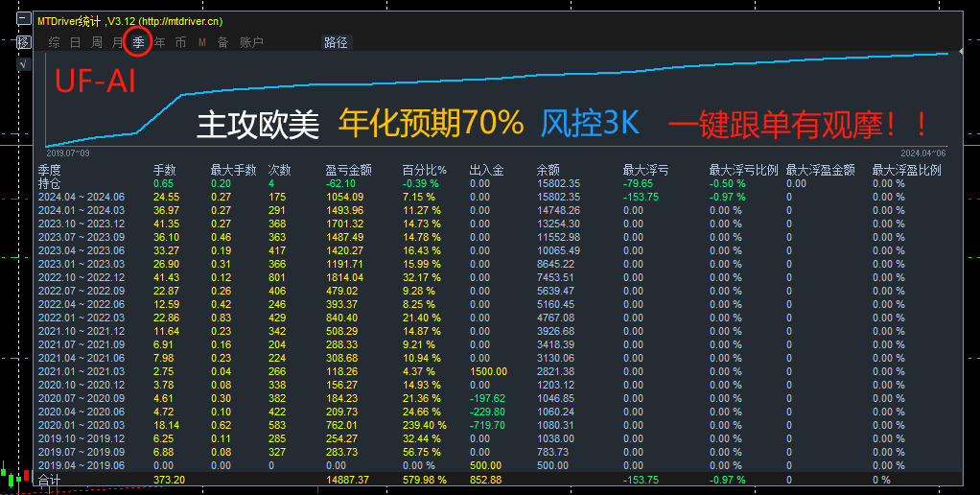Click the -197.62 withdrawal value
The width and height of the screenshot is (980, 495).
[487, 399]
